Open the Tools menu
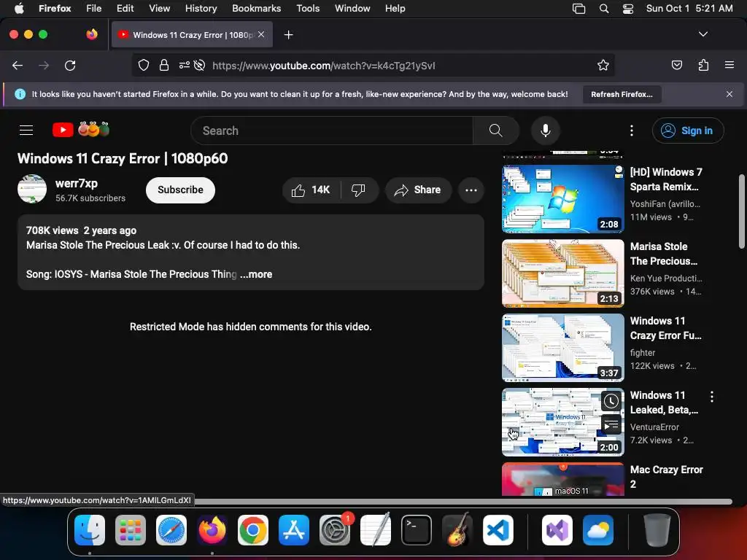This screenshot has width=747, height=560. click(308, 8)
